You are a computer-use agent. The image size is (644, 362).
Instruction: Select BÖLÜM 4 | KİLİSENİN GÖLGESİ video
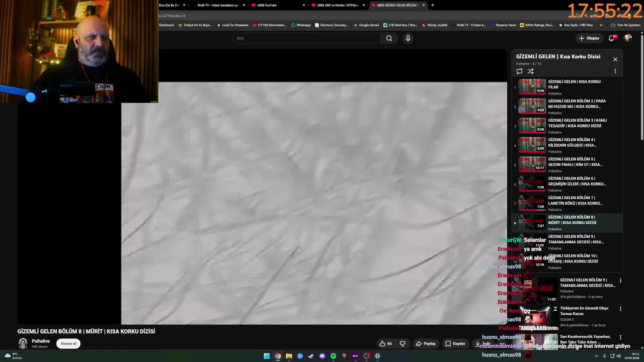tap(567, 145)
